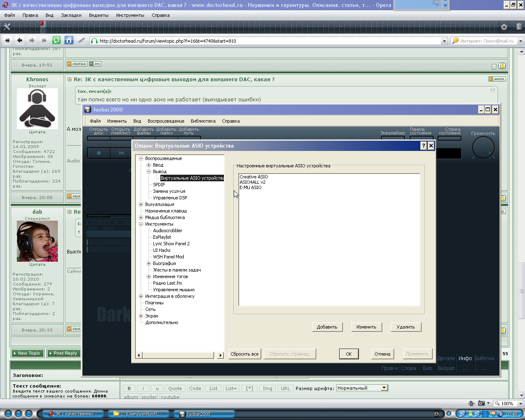Image resolution: width=525 pixels, height=420 pixels.
Task: Click the help question mark in options dialog
Action: click(424, 146)
